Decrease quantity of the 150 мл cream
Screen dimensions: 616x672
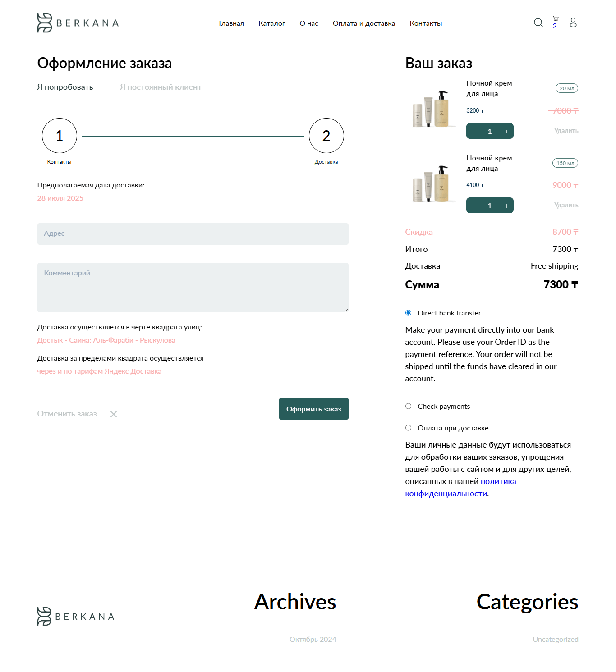click(473, 206)
